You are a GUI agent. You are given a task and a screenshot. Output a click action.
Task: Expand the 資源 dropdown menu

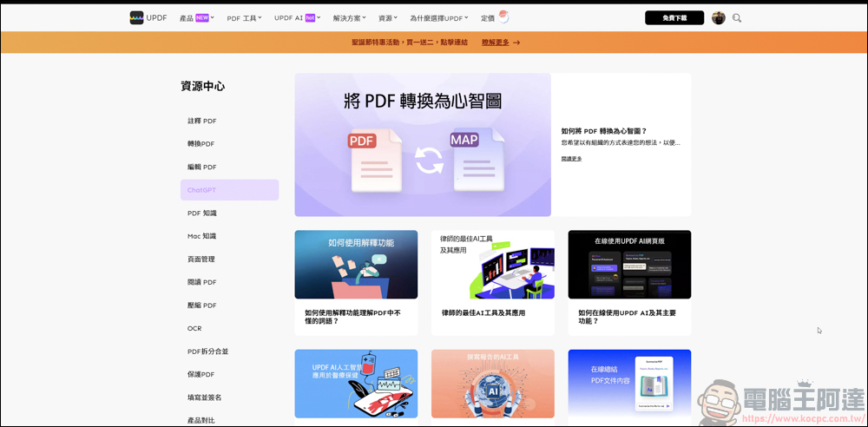(388, 18)
